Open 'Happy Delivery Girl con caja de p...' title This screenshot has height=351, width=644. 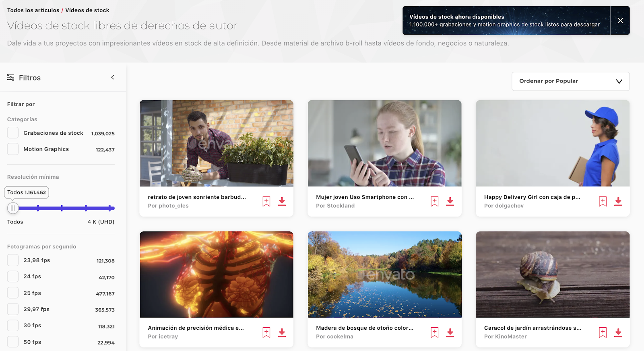click(x=532, y=197)
